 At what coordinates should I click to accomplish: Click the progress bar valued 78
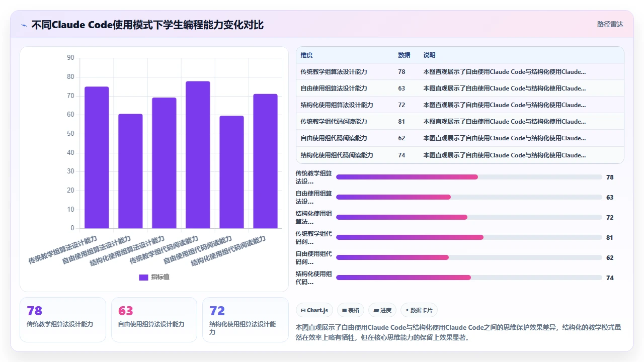(469, 177)
